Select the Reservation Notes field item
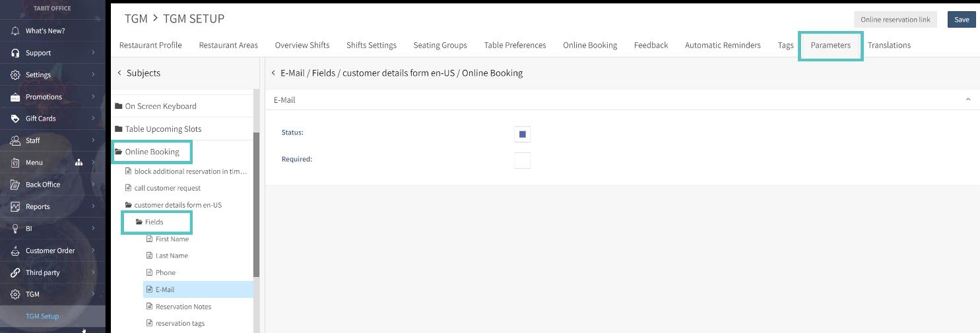Screen dimensions: 980x333 [x=183, y=307]
